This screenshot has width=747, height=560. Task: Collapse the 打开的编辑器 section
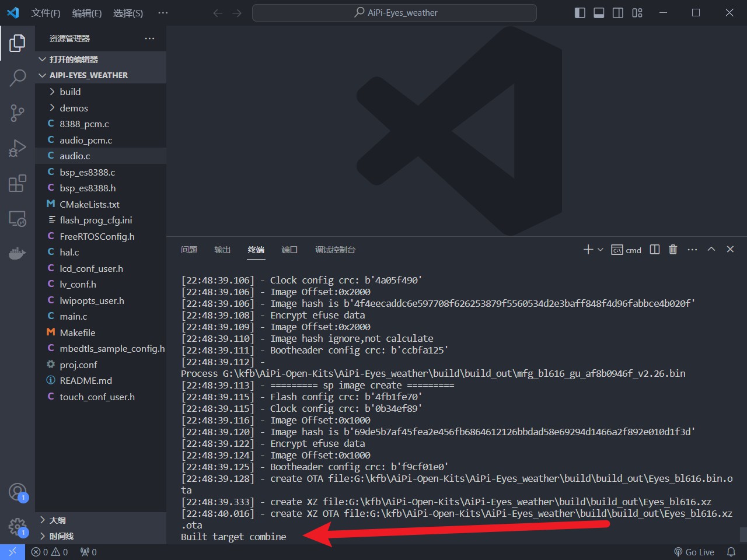pos(100,60)
